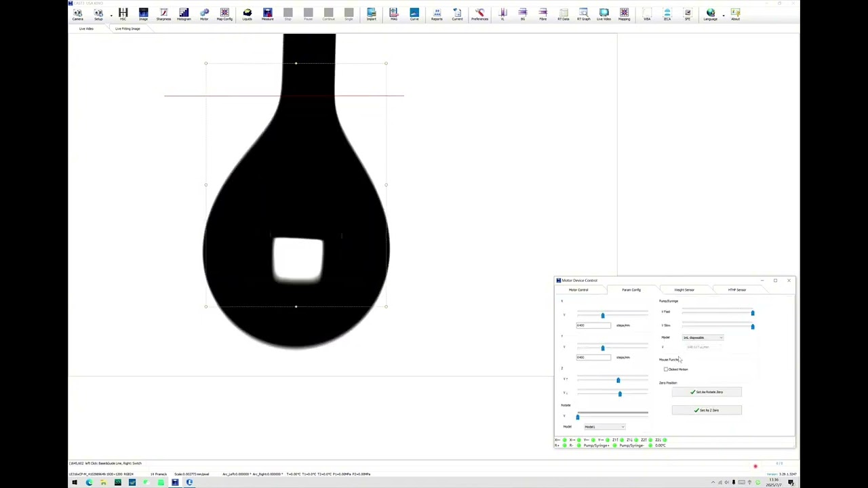Click the X steps/mm input field
This screenshot has height=488, width=868.
[593, 325]
